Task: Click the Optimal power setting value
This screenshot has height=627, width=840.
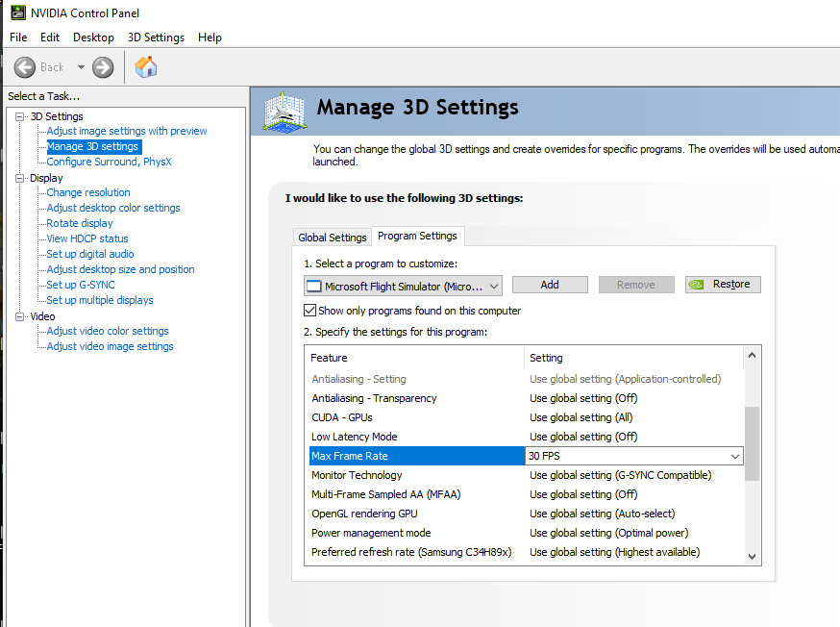Action: coord(609,533)
